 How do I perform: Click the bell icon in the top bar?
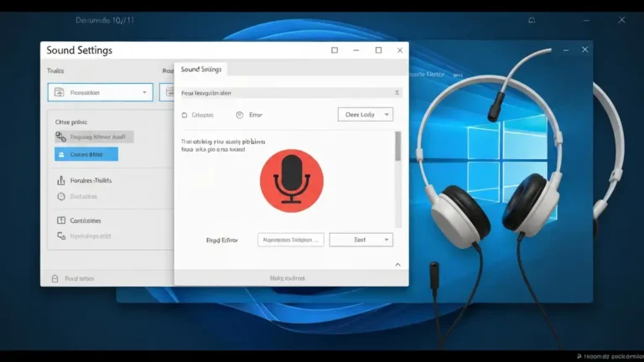point(532,20)
